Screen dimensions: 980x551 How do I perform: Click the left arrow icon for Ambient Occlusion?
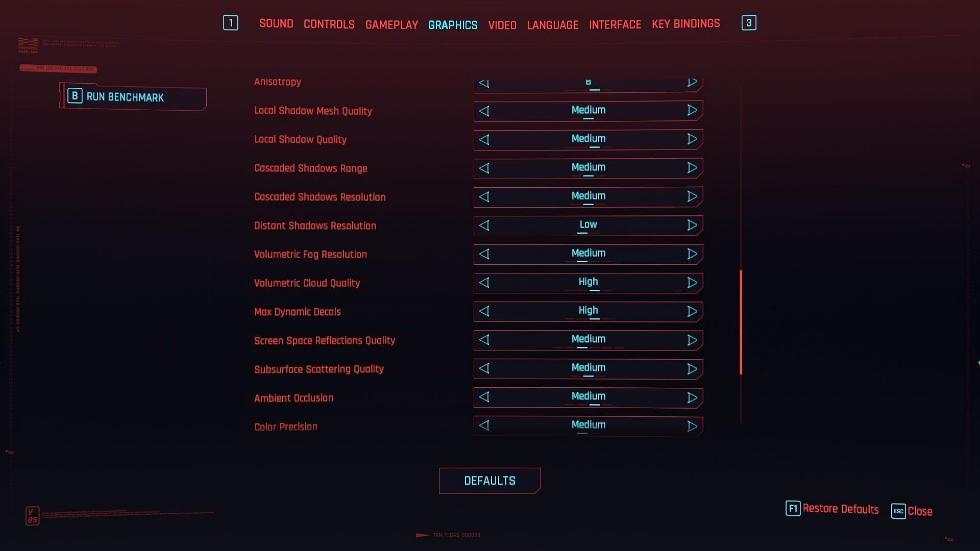click(x=483, y=397)
